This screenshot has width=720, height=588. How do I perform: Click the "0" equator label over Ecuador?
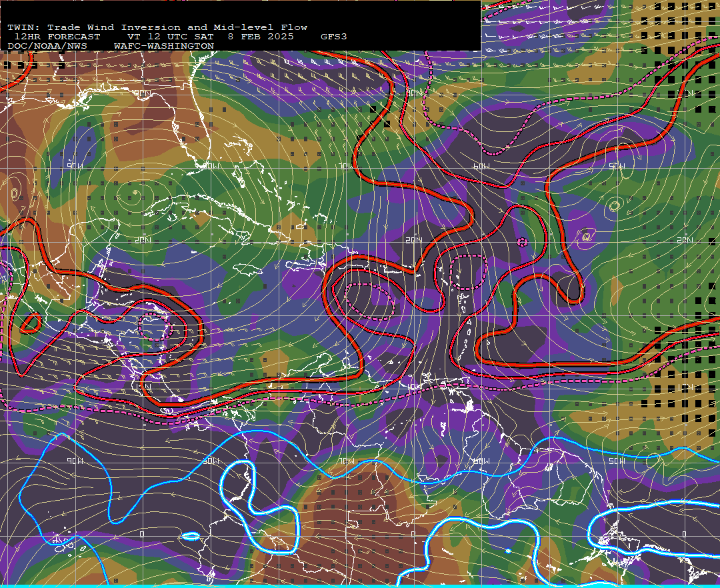[x=143, y=534]
